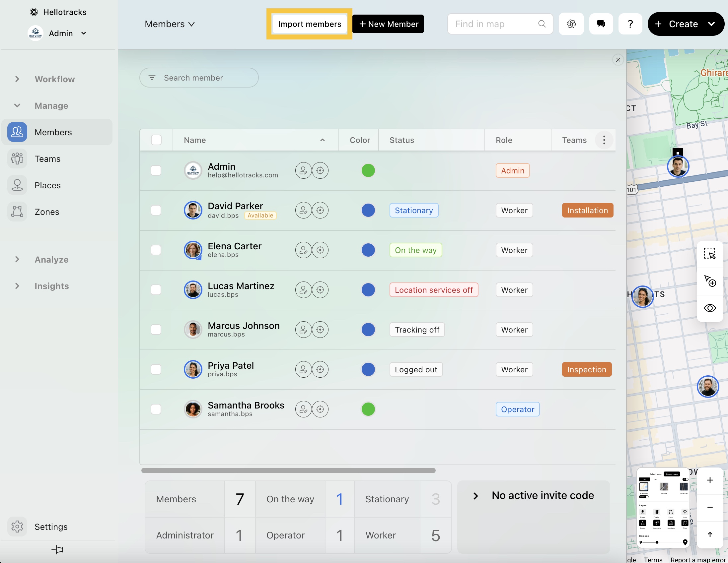Click the New Member button
Viewport: 728px width, 563px height.
pos(388,24)
